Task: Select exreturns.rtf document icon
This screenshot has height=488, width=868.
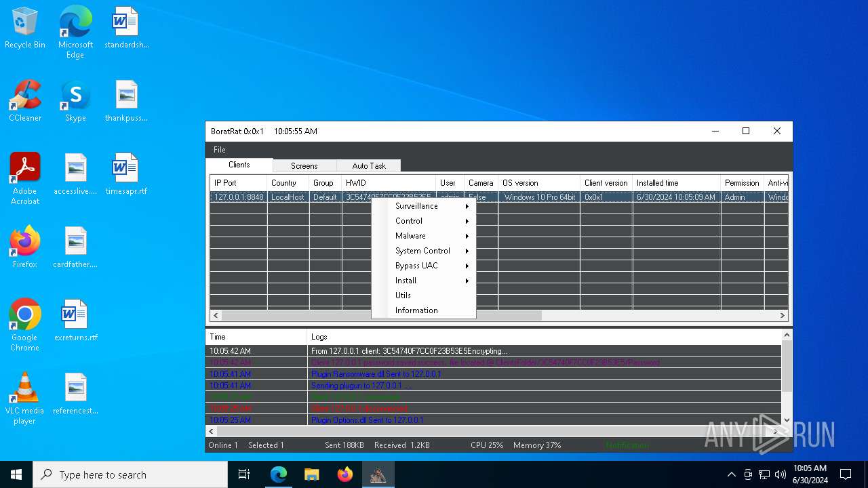Action: pyautogui.click(x=75, y=321)
